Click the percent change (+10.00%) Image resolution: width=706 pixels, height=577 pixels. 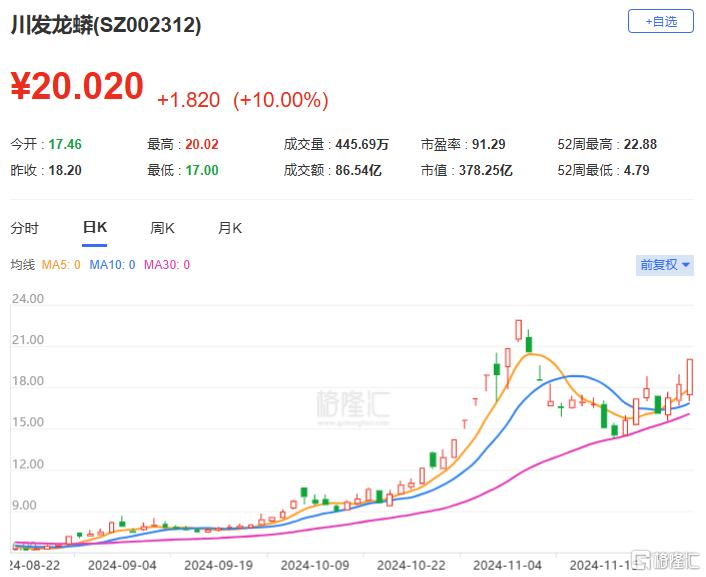coord(281,100)
